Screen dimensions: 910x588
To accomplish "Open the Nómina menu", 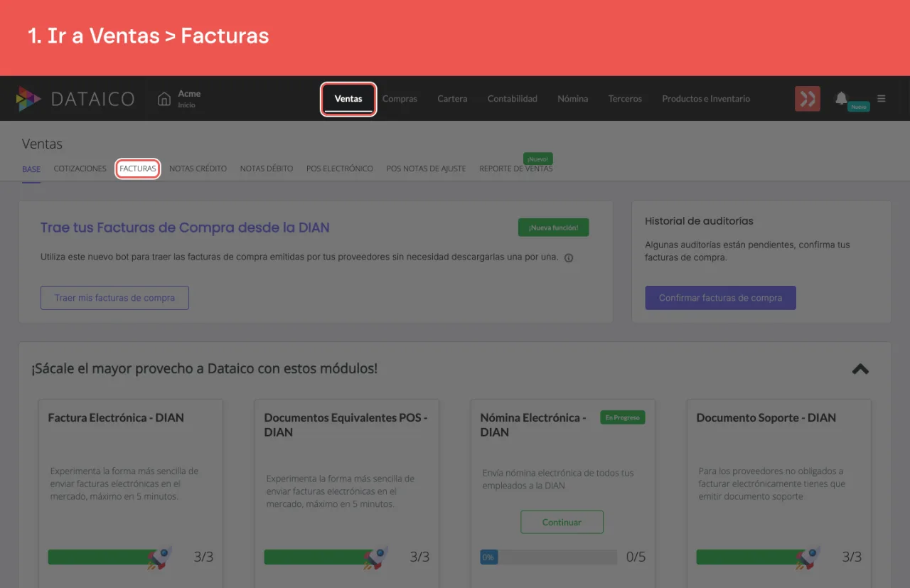I will tap(573, 99).
